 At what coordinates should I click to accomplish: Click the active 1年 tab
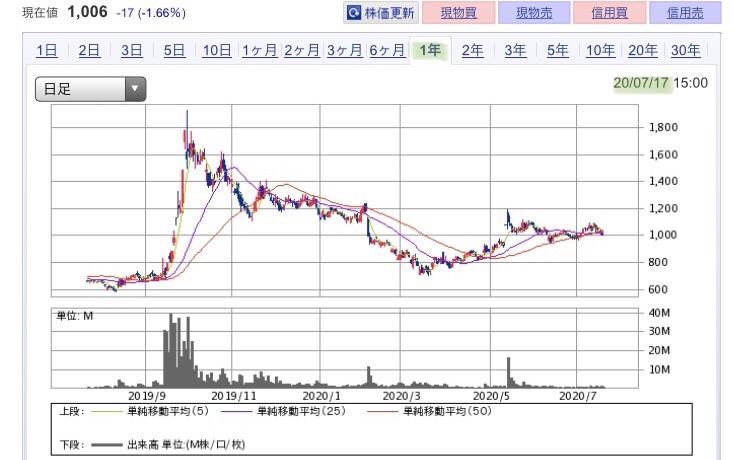coord(430,50)
